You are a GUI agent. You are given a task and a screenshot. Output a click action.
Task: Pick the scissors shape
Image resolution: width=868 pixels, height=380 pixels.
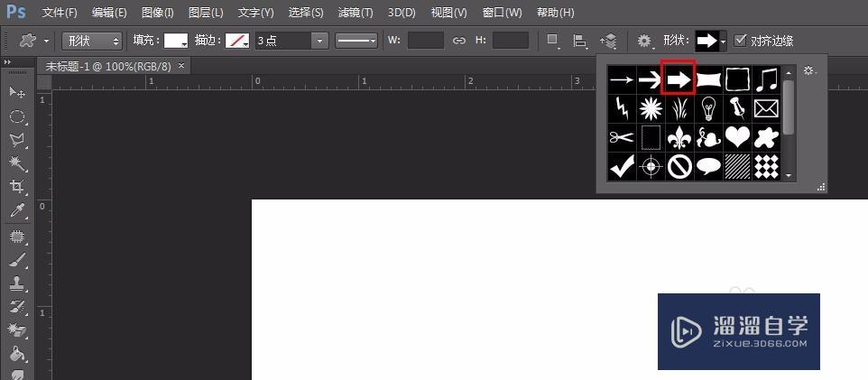pyautogui.click(x=622, y=138)
